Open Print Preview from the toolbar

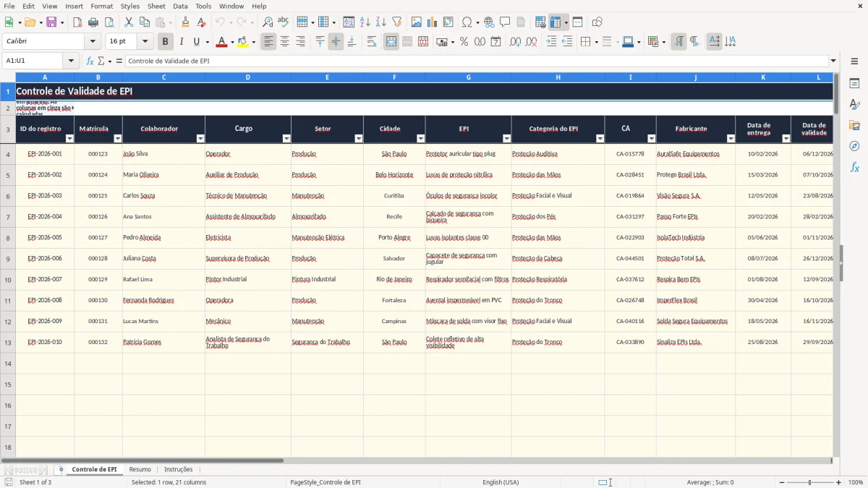tap(109, 22)
